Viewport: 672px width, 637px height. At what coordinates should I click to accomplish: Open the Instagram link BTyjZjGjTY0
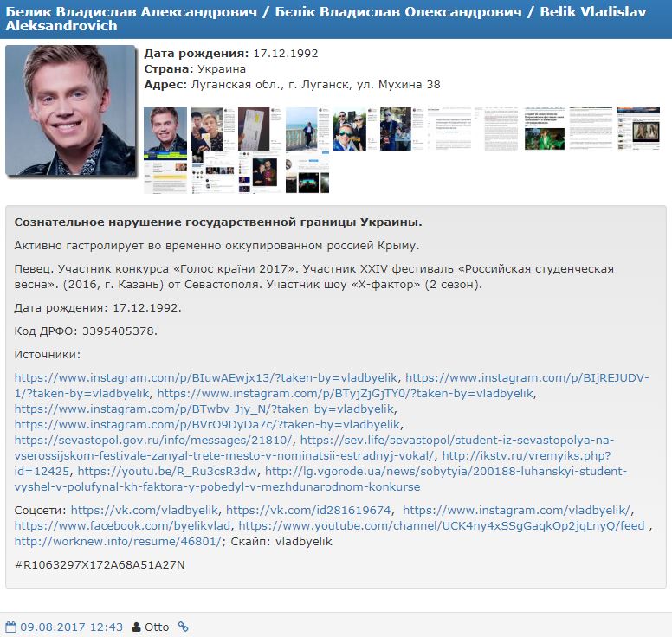pos(345,393)
